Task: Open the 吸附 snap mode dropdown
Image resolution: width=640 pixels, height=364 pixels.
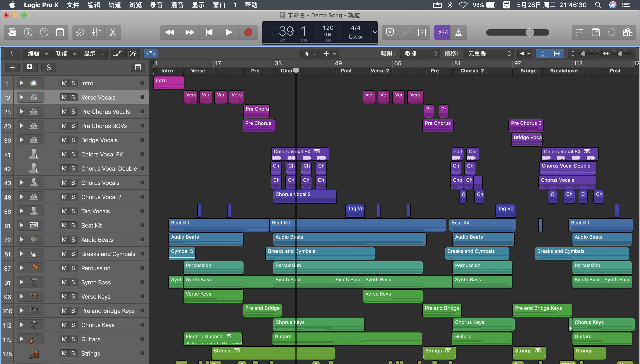Action: [420, 54]
